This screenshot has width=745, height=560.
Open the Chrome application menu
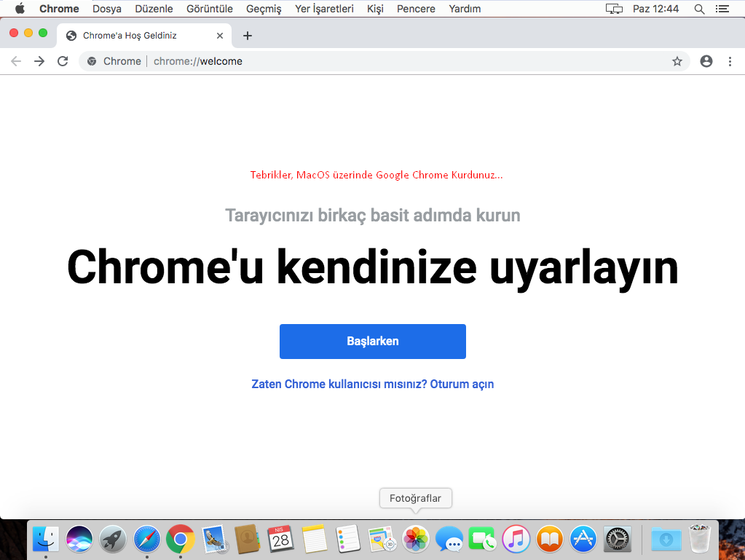(x=59, y=9)
